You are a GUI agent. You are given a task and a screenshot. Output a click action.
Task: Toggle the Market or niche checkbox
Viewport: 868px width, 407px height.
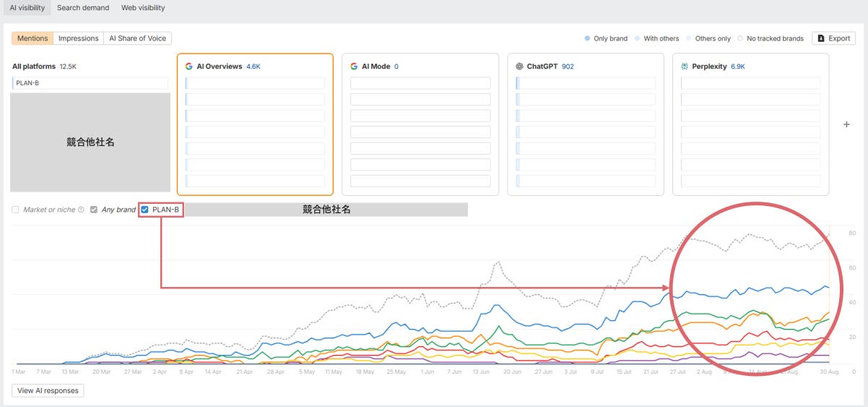16,210
